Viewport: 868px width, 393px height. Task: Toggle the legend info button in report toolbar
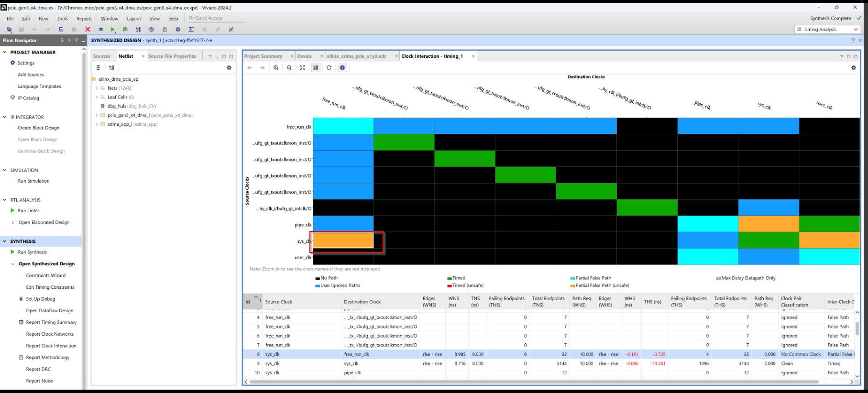pos(342,68)
